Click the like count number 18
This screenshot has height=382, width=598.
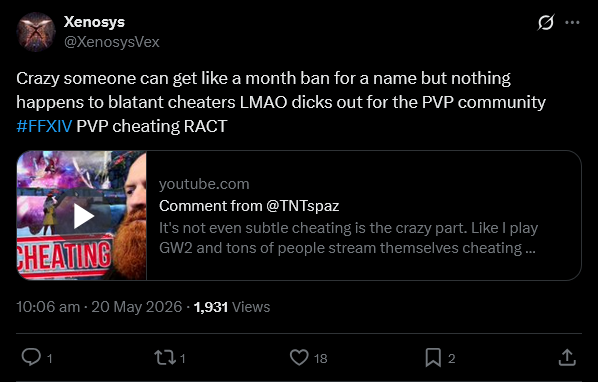[320, 358]
